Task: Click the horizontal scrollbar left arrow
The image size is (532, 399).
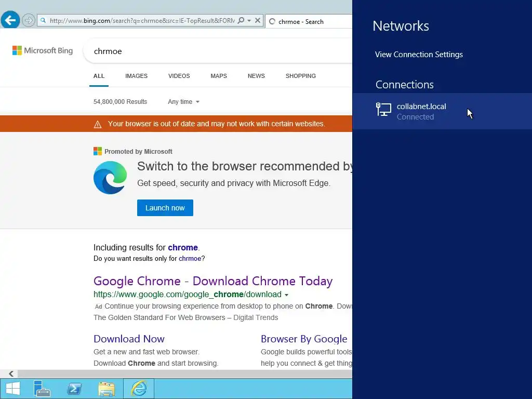Action: (11, 374)
